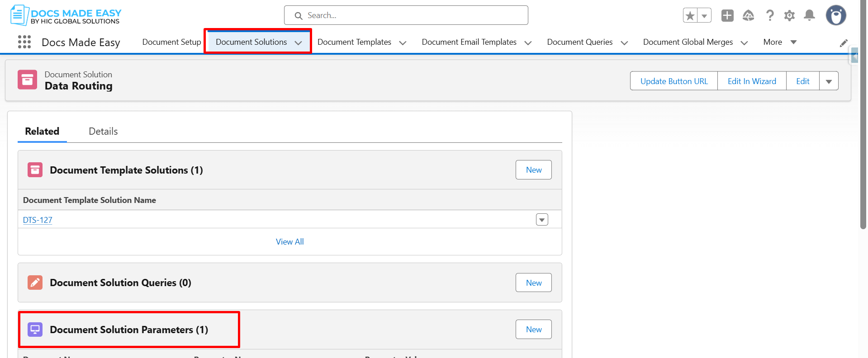Image resolution: width=868 pixels, height=358 pixels.
Task: Click the Data Routing record title
Action: pyautogui.click(x=79, y=86)
